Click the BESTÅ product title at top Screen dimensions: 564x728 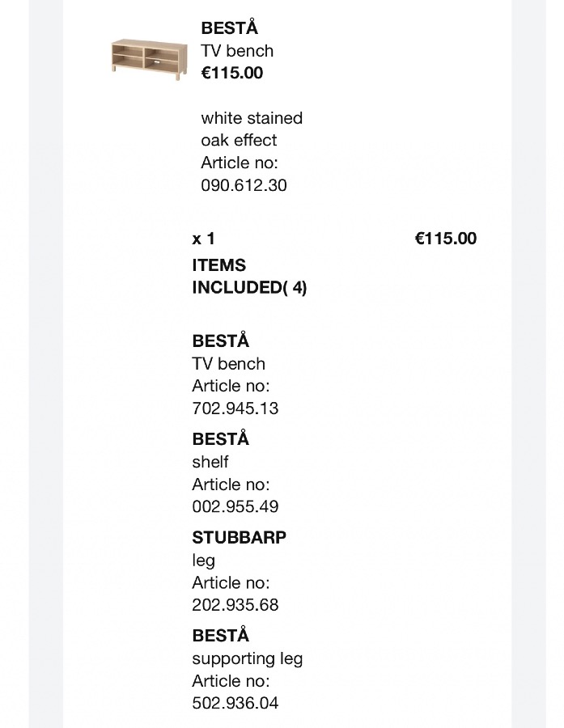pyautogui.click(x=230, y=28)
